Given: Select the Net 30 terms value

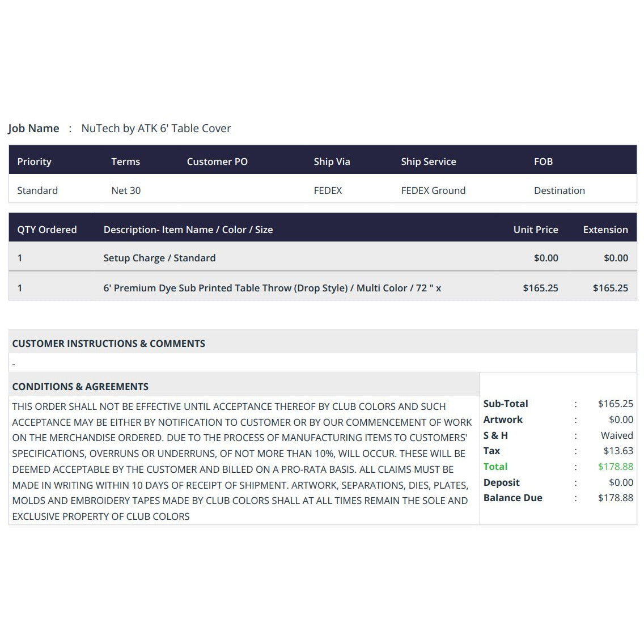Looking at the screenshot, I should tap(126, 190).
